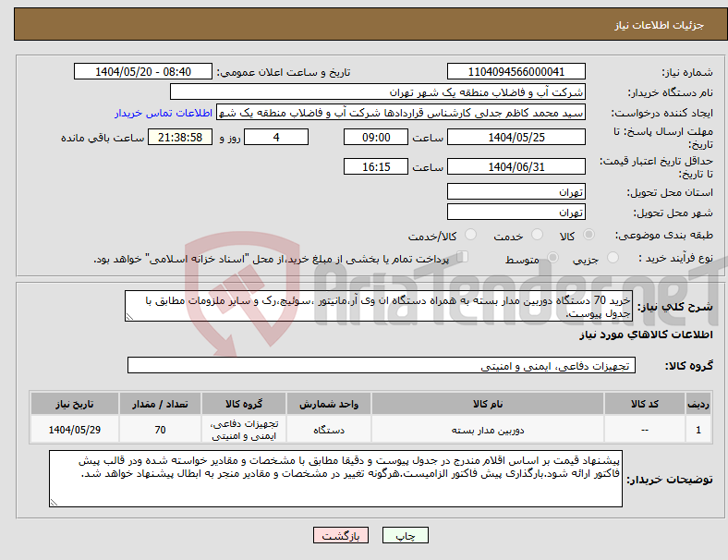Select the متوسط purchase type radio
728x560 pixels.
coord(553,258)
